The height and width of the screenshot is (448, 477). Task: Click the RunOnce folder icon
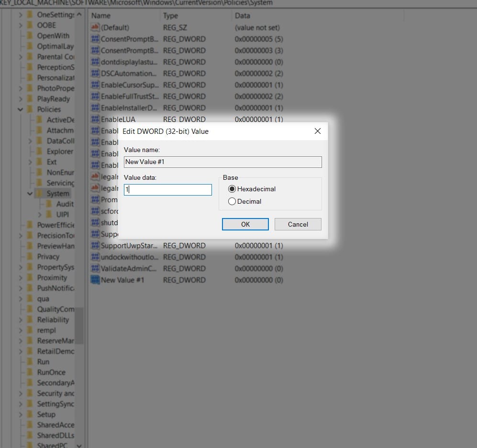pyautogui.click(x=30, y=372)
